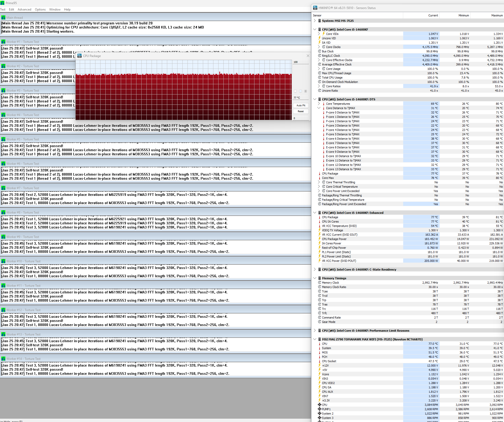Collapse the Core Distance to TjMAX list
Image resolution: width=504 pixels, height=422 pixels.
point(319,108)
